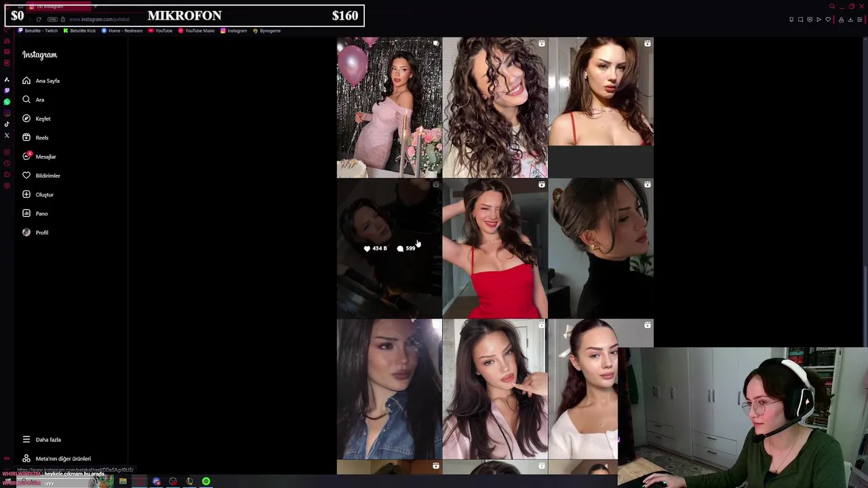Click reel badge on curly-hair thumbnail

(x=542, y=43)
